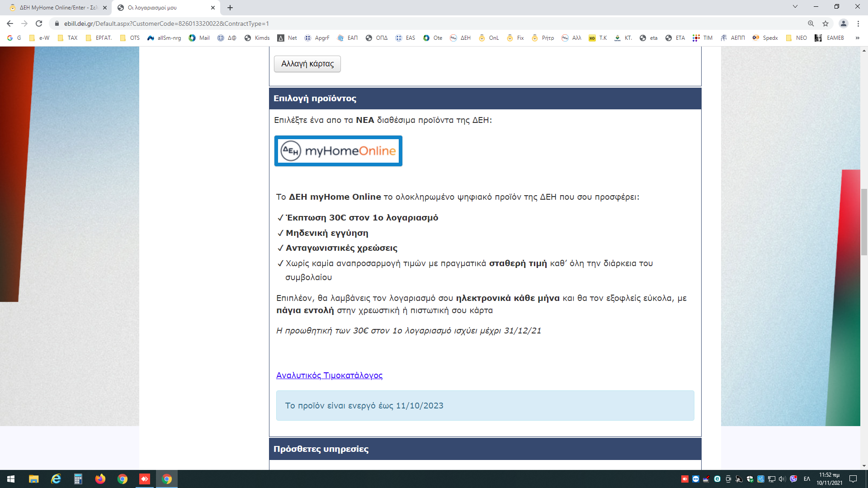Open the TIM bookmark
868x488 pixels.
pos(703,38)
